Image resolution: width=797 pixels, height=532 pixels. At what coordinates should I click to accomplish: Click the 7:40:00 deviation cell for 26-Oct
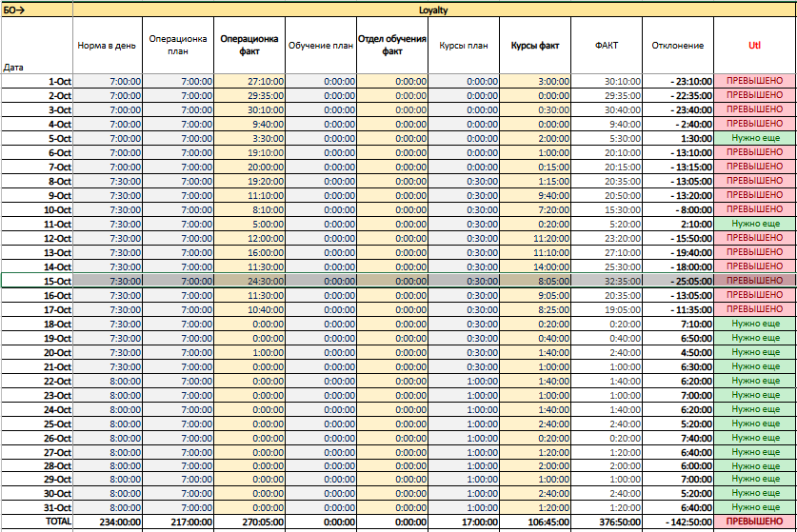click(678, 438)
